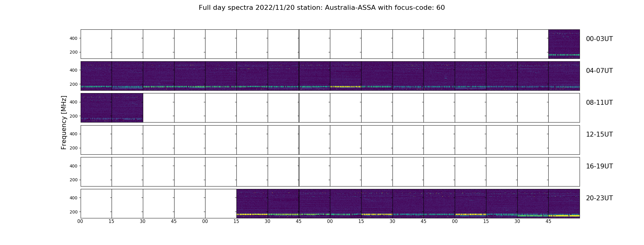Screen dimensions: 644x245
Task: Select the 'Frequency [MHz]' axis label
Action: 64,123
